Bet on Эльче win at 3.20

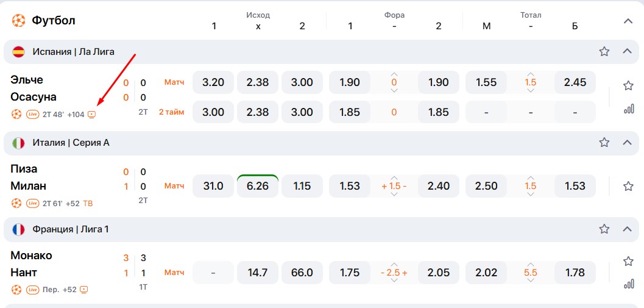point(213,82)
